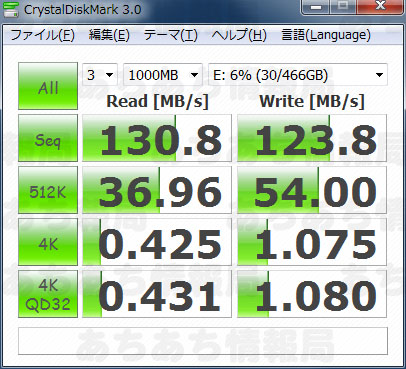Click the Read [MB/s] column header

click(x=157, y=101)
